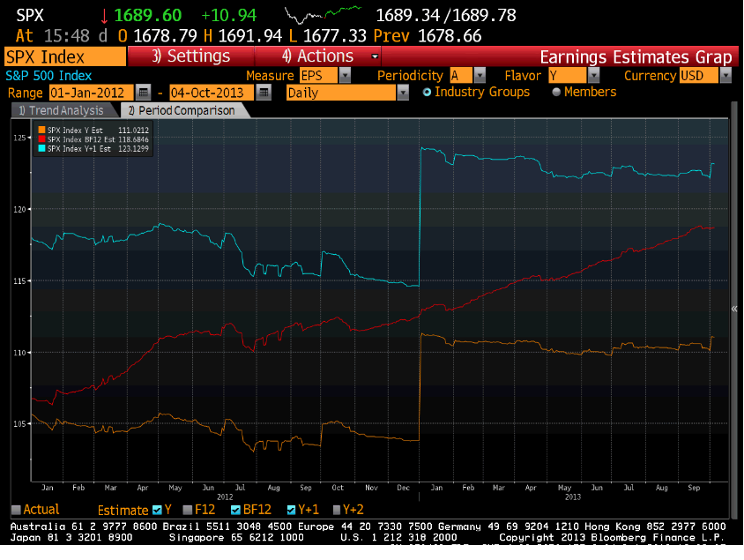Open the Daily frequency dropdown
Viewport: 744px width, 560px height.
point(403,93)
